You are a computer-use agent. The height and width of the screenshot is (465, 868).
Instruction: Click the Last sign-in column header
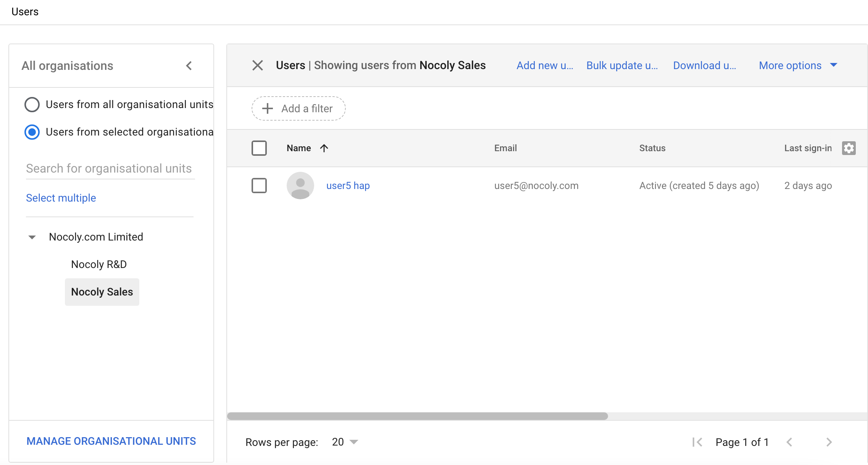pyautogui.click(x=808, y=148)
